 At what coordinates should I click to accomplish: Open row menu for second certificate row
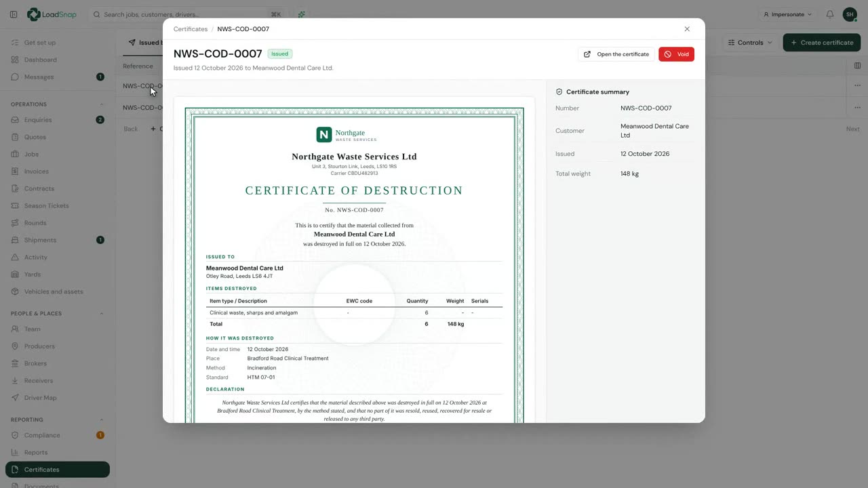857,108
